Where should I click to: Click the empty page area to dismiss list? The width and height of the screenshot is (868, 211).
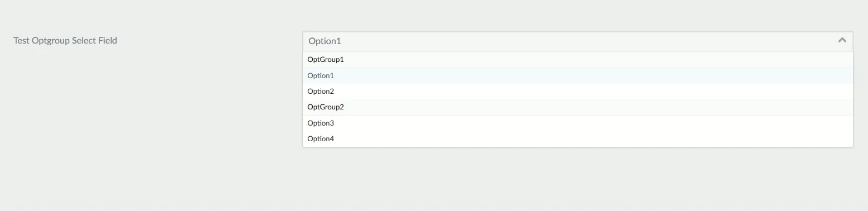click(151, 140)
